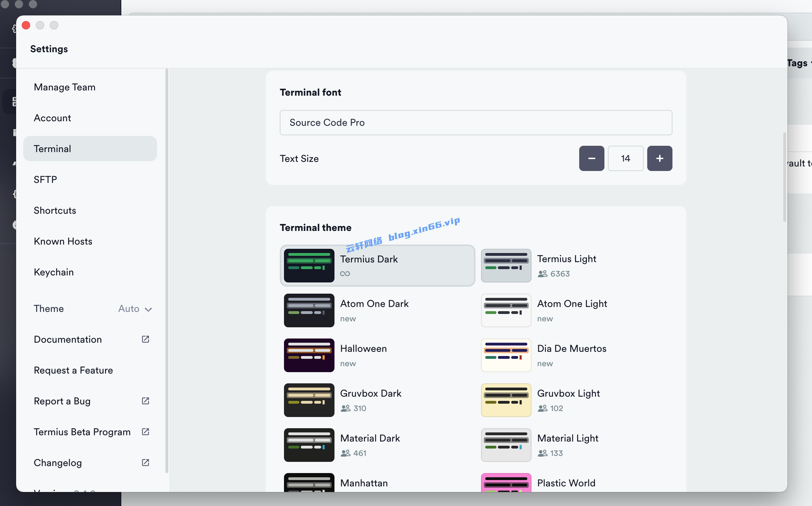The width and height of the screenshot is (812, 506).
Task: Click the Gruvbox Dark theme name
Action: click(x=371, y=393)
